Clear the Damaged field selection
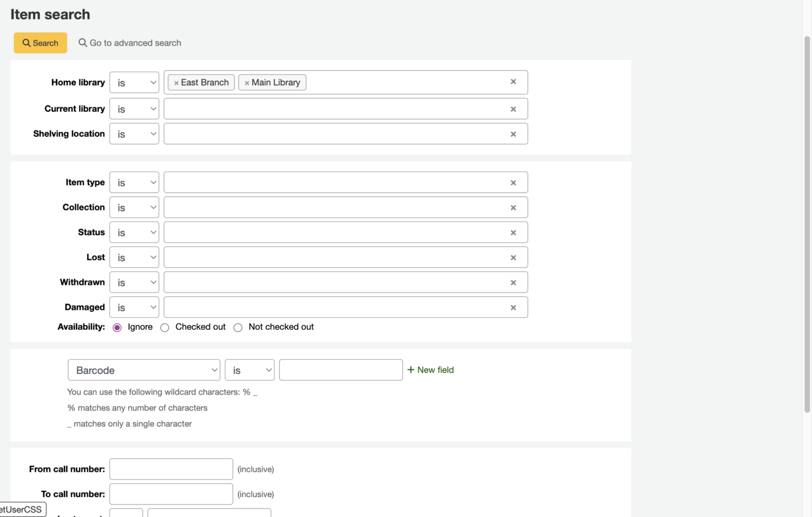Viewport: 812px width, 517px height. [513, 308]
